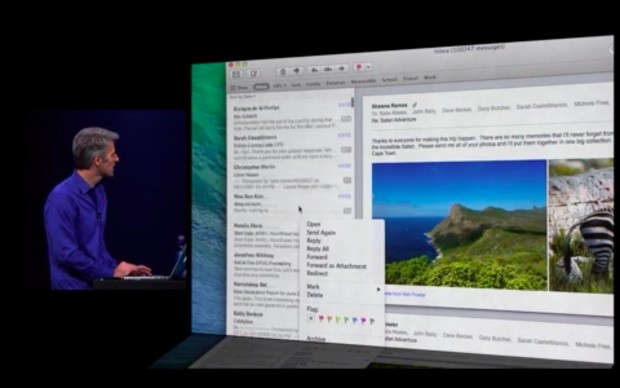This screenshot has height=388, width=620.
Task: Open the School mailbox in favorites bar
Action: [x=389, y=79]
